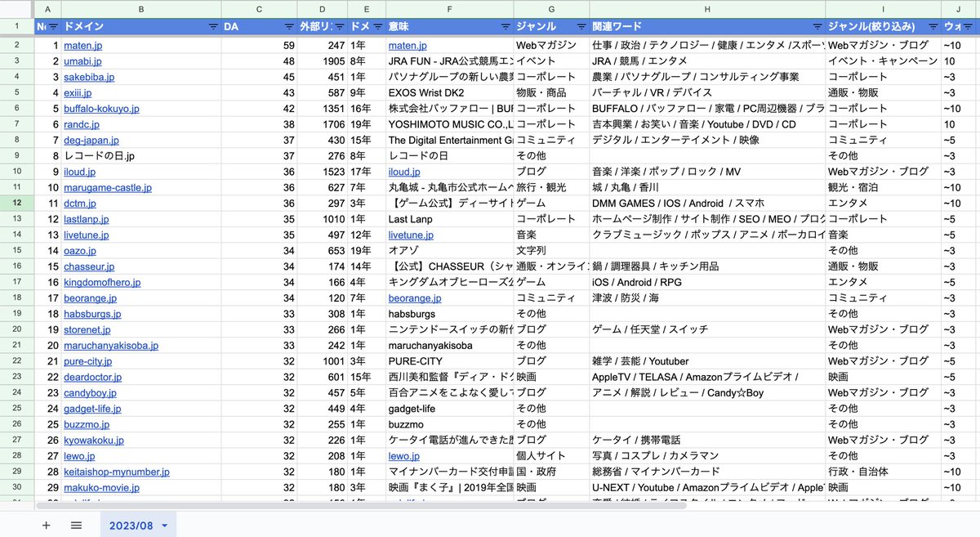Click cell 文字列 in ジャンル column
Viewport: 980px width, 537px height.
pyautogui.click(x=551, y=251)
